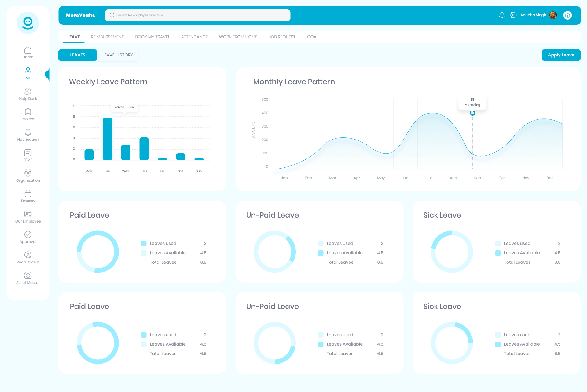Click the Project icon in sidebar
This screenshot has height=392, width=587.
pos(28,114)
